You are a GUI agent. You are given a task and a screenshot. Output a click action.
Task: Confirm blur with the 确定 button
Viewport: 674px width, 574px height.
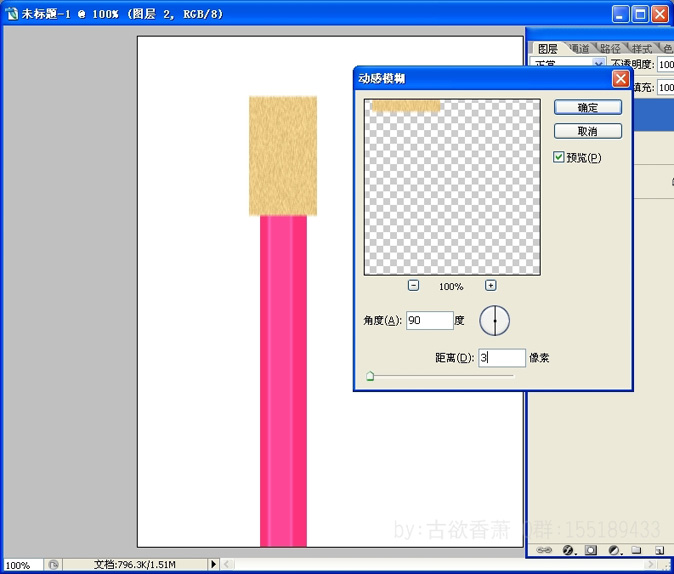[588, 107]
